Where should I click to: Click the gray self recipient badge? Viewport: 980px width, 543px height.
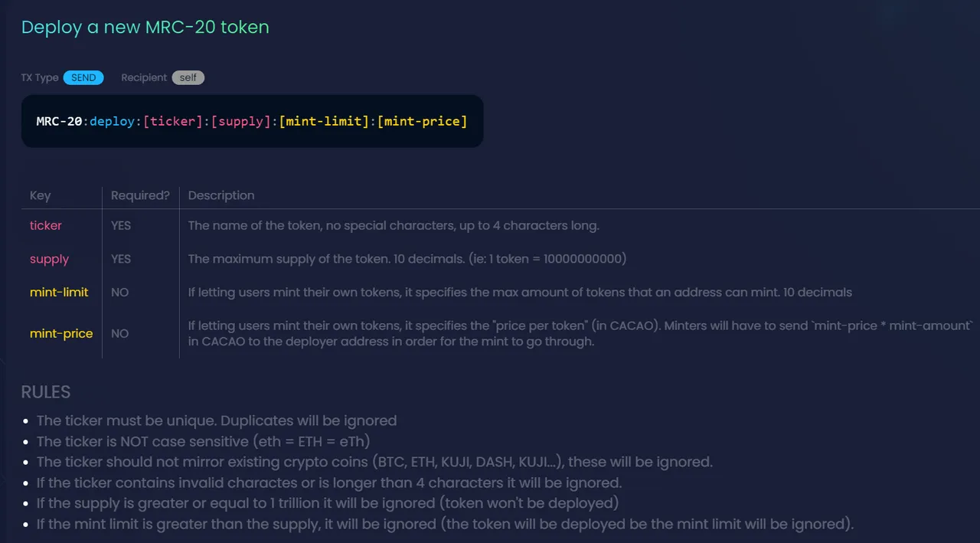pos(188,77)
